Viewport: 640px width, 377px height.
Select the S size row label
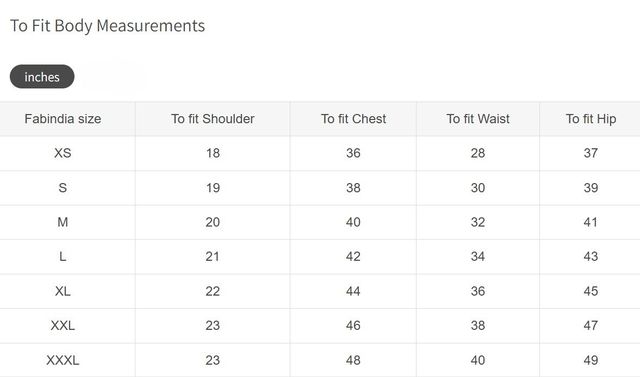(x=63, y=188)
